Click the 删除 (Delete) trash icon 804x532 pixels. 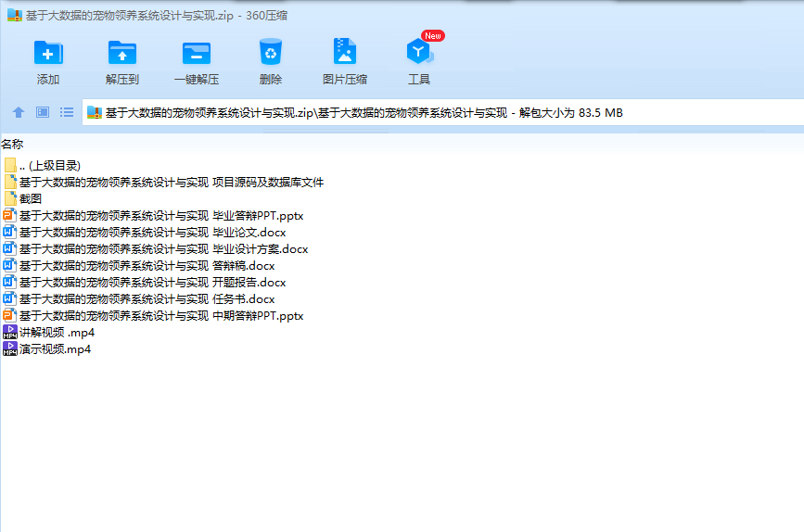pos(271,52)
